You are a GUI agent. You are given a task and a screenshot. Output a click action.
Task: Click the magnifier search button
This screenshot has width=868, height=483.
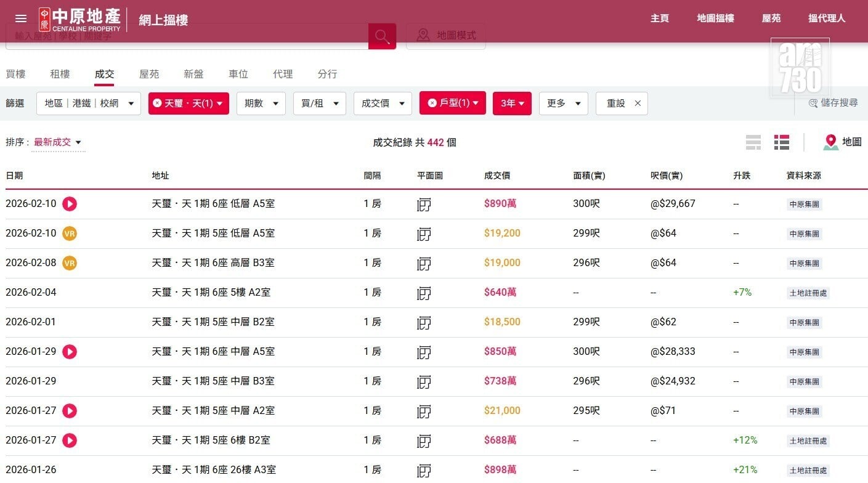(x=382, y=36)
